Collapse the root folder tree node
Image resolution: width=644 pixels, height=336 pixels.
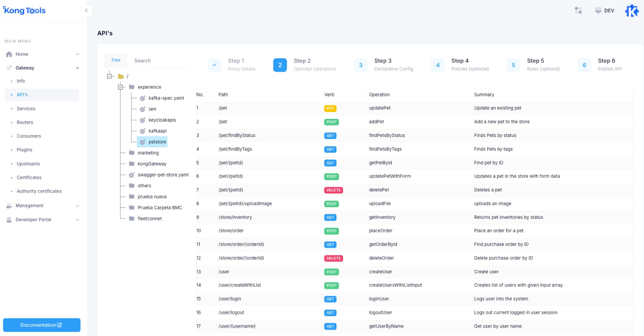109,76
